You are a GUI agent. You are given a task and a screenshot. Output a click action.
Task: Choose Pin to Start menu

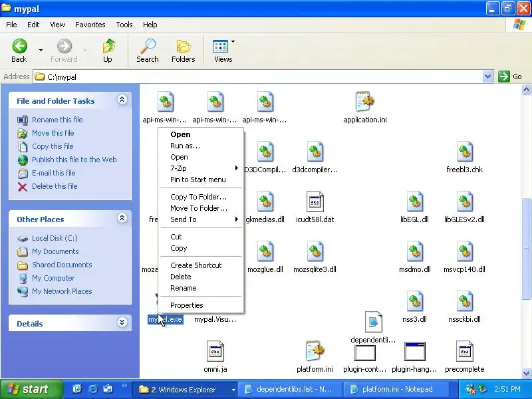point(201,180)
